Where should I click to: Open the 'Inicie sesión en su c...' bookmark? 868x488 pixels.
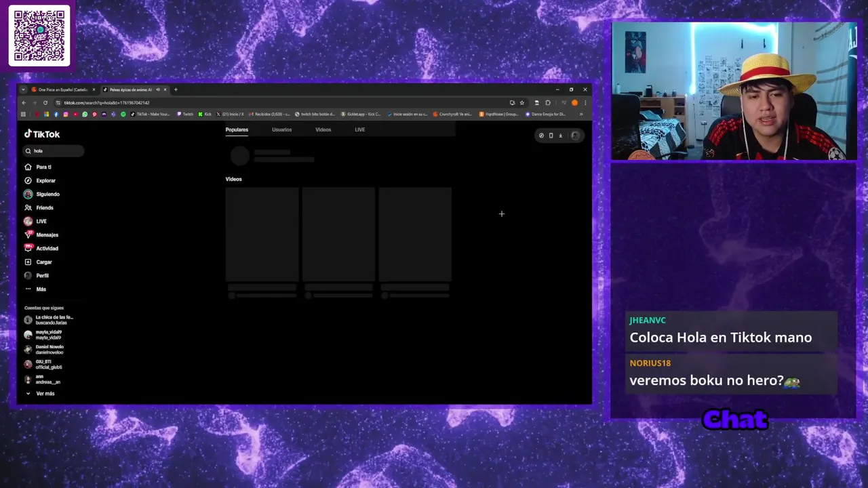coord(408,114)
